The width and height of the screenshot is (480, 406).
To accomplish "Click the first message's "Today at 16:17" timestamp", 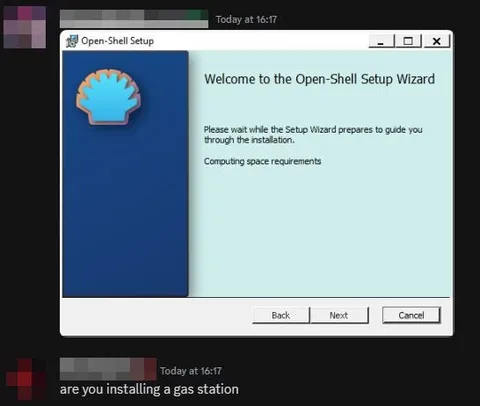I will tap(246, 20).
